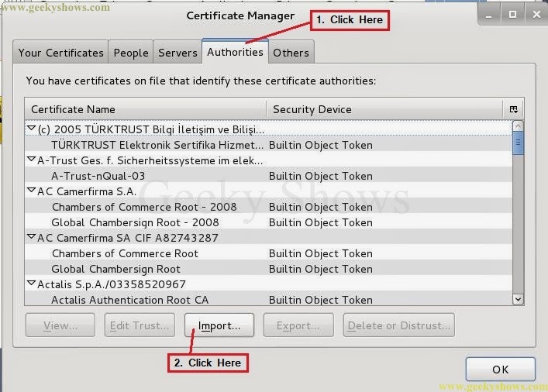Click the scrollbar down arrow in certificate list
This screenshot has height=392, width=548.
point(518,299)
